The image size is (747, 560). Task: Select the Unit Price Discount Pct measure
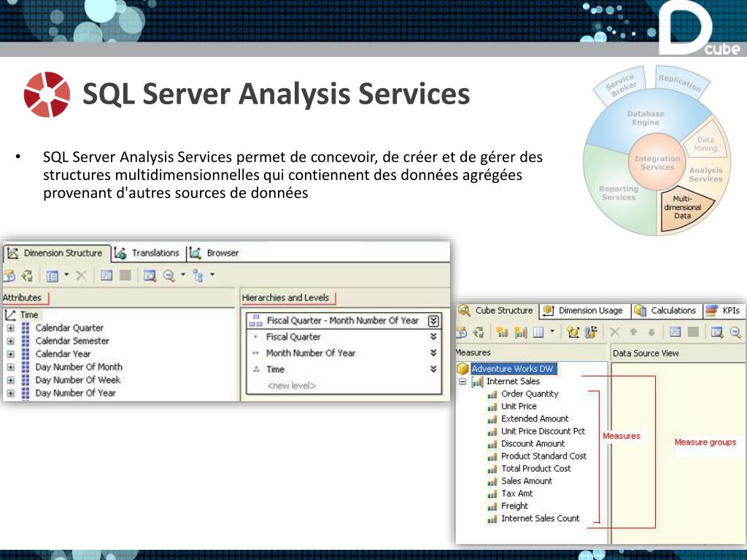[543, 431]
